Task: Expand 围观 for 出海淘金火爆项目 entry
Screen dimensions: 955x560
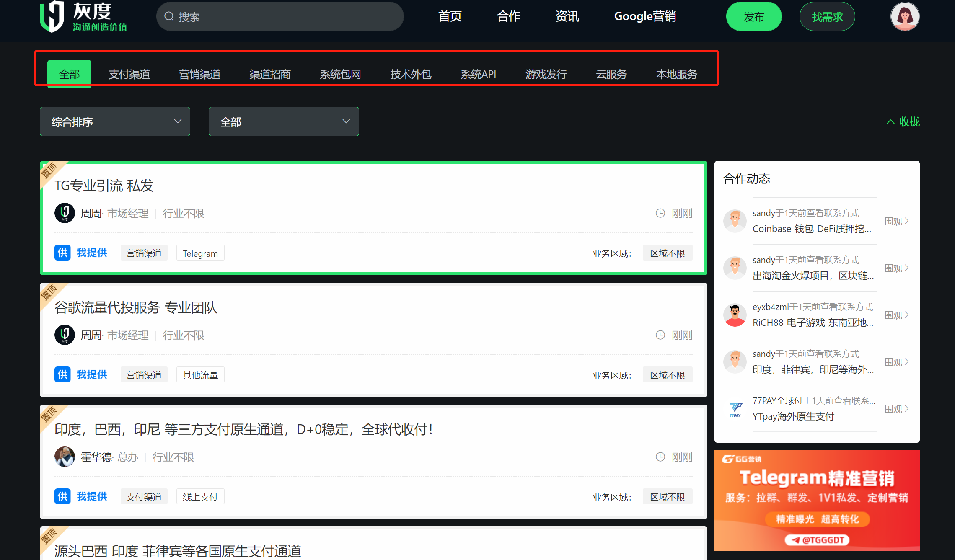Action: [897, 268]
